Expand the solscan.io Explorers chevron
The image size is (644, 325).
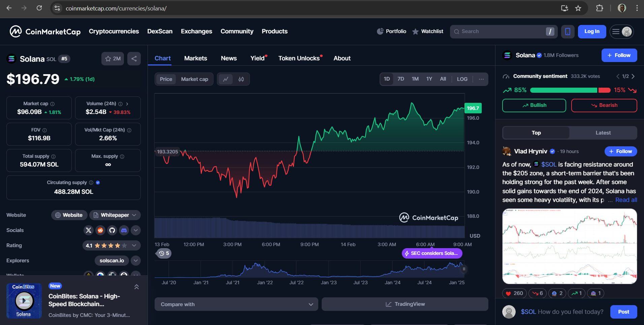pyautogui.click(x=135, y=261)
